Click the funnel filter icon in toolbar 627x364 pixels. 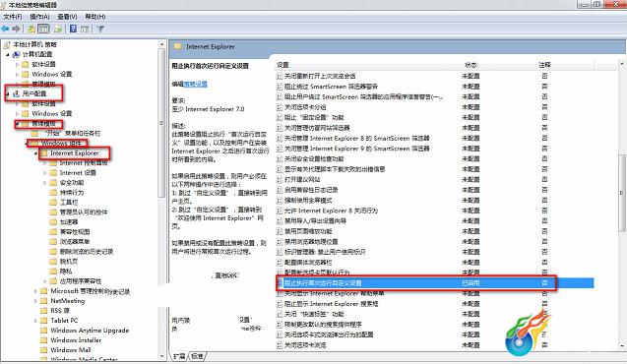[x=100, y=29]
